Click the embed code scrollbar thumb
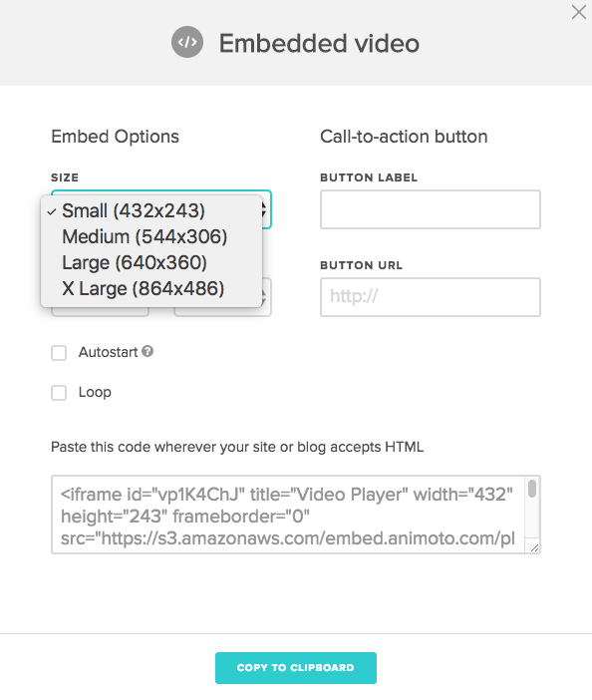The image size is (592, 700). (x=532, y=489)
